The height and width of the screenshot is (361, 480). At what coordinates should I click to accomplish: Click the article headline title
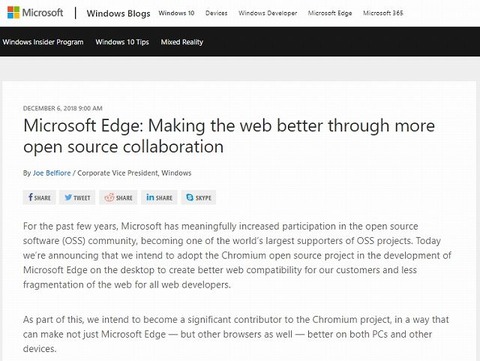229,136
